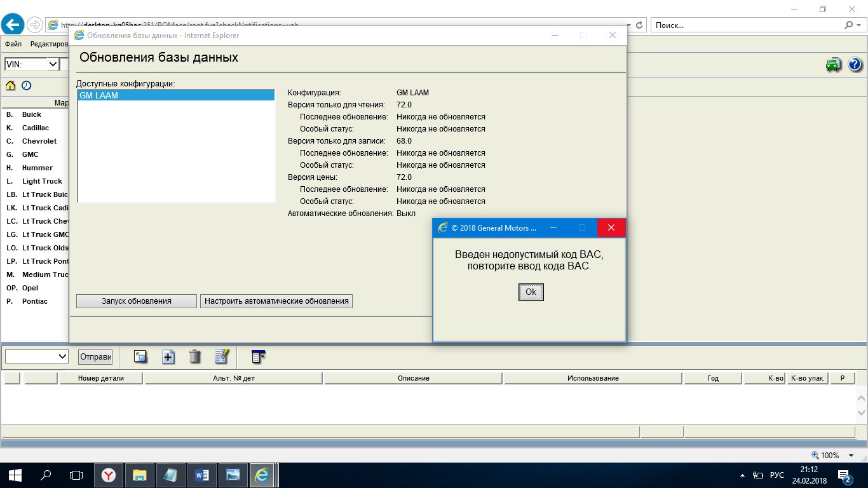Click the Номер детали column header
Viewport: 868px width, 488px height.
(x=101, y=378)
